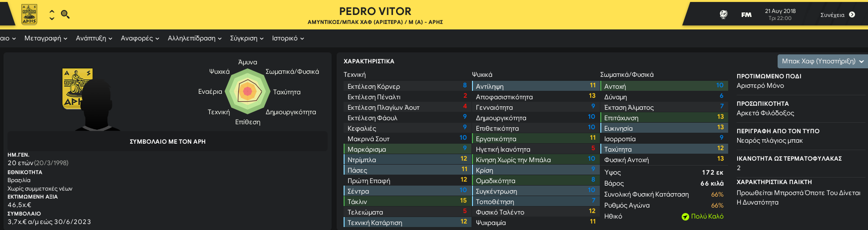Screen dimensions: 868x230
Task: Open the Σύγκριση menu
Action: [247, 38]
